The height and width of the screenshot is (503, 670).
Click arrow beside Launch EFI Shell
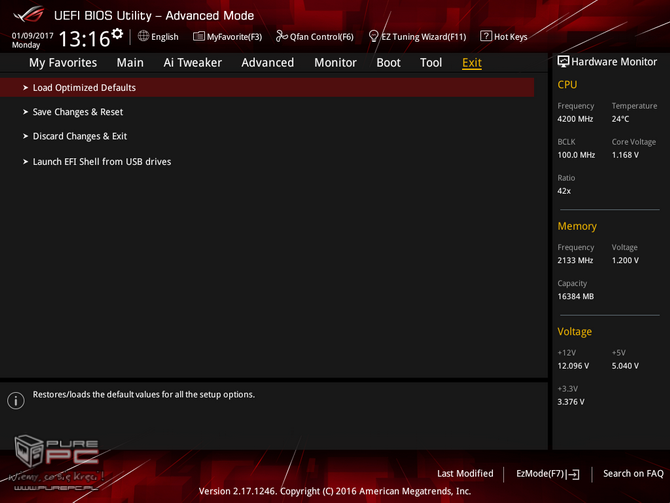26,162
